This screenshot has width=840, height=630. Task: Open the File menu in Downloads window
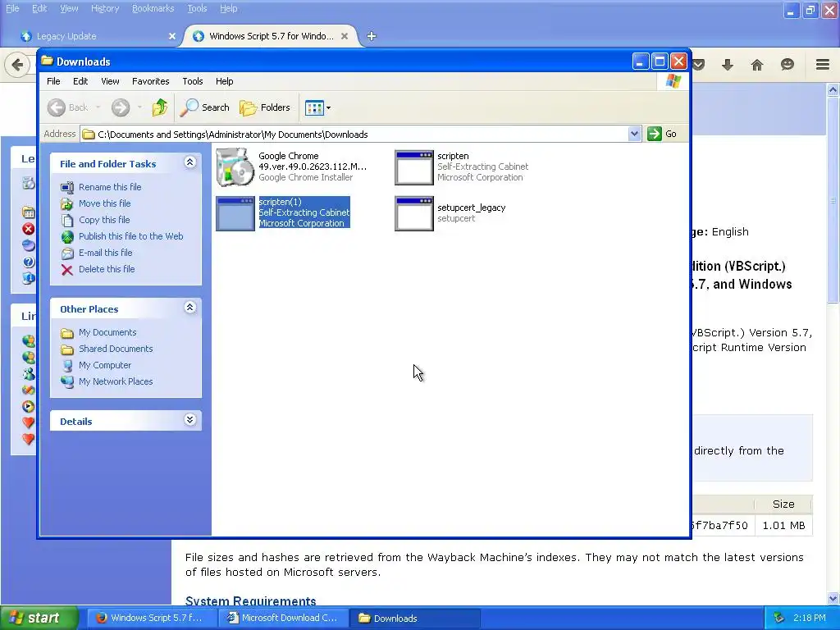pyautogui.click(x=53, y=81)
